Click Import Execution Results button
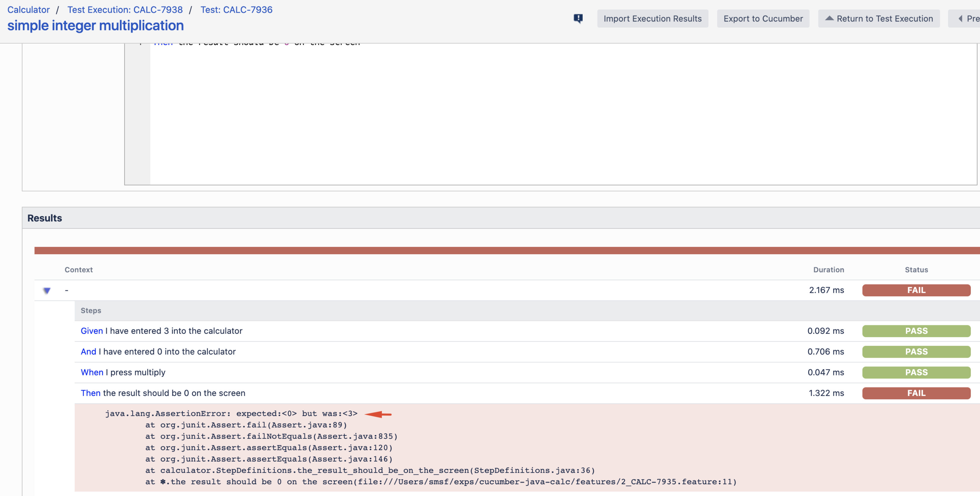Screen dimensions: 980x496 coord(652,19)
